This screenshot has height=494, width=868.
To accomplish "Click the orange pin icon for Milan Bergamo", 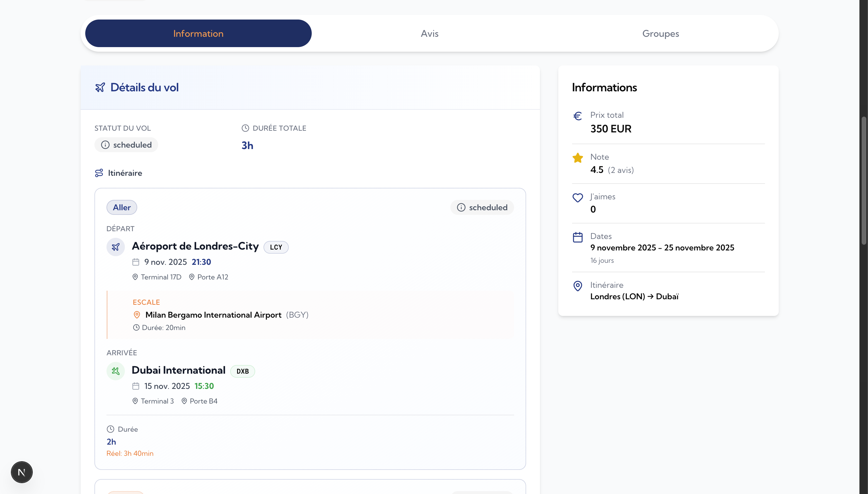I will point(137,315).
